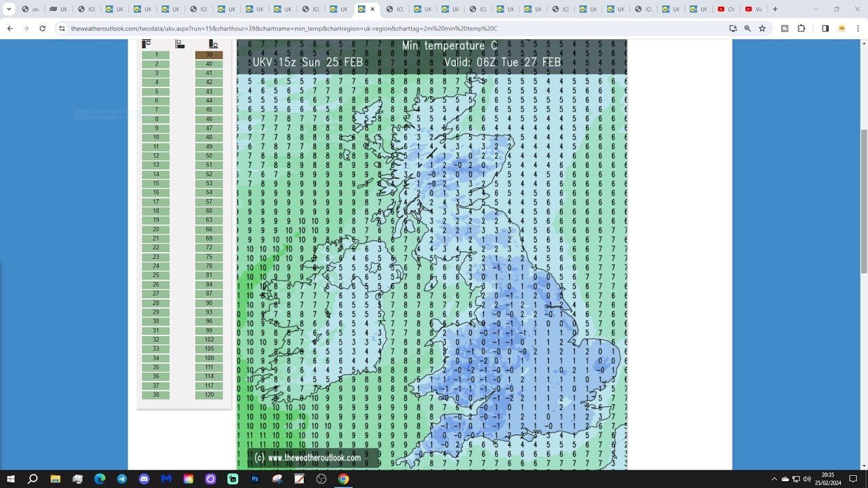Click the browser forward arrow
Screen dimensions: 868x488
pos(26,28)
